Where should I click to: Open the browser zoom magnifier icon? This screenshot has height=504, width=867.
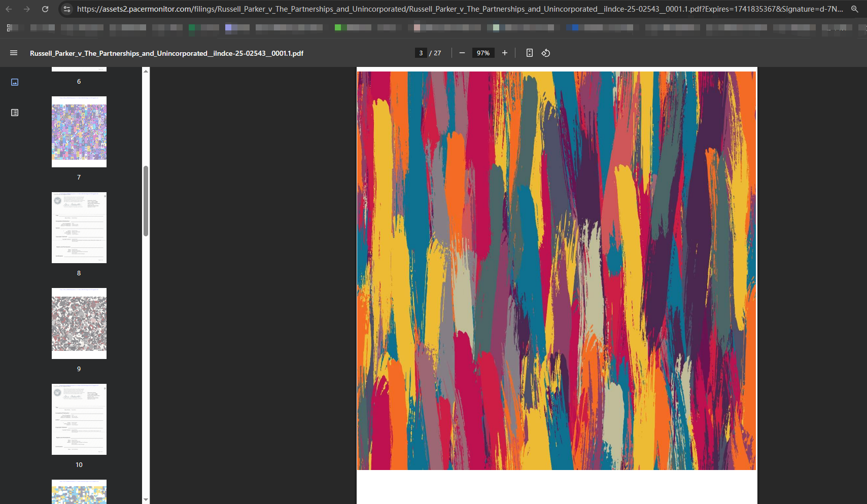pyautogui.click(x=854, y=9)
